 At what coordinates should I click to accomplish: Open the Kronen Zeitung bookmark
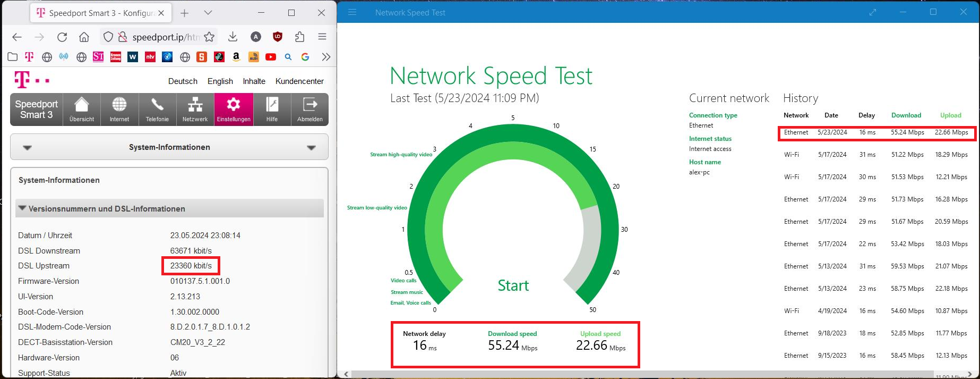click(x=116, y=57)
